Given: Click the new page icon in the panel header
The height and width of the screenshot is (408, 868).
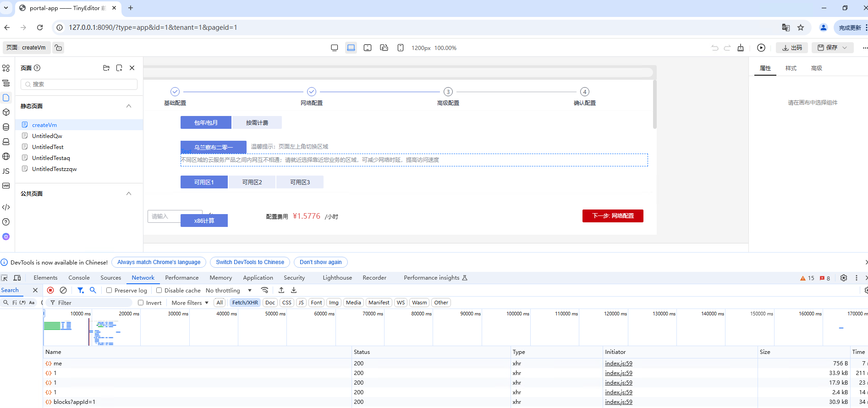Looking at the screenshot, I should tap(119, 68).
